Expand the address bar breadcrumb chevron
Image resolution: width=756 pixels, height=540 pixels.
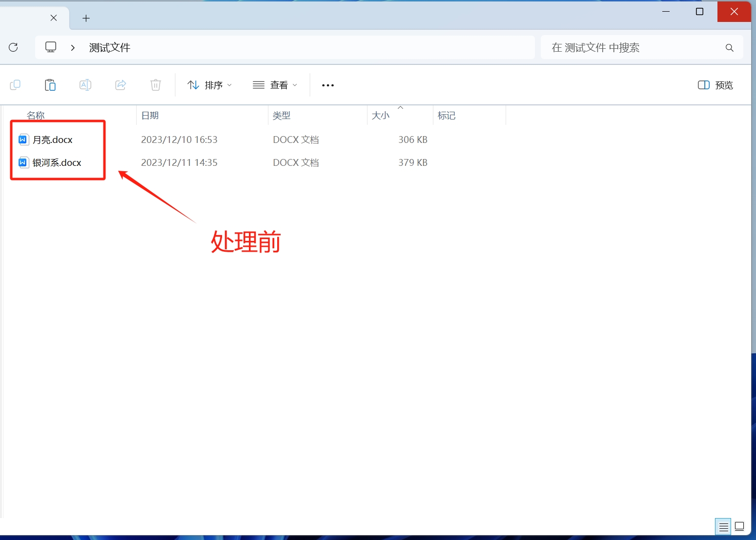[72, 47]
